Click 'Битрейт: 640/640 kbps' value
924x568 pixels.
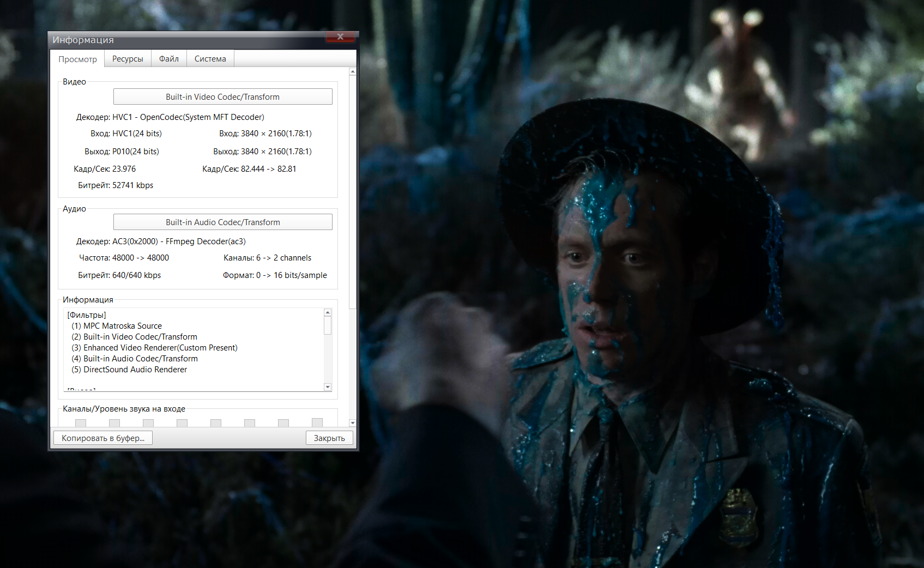119,275
